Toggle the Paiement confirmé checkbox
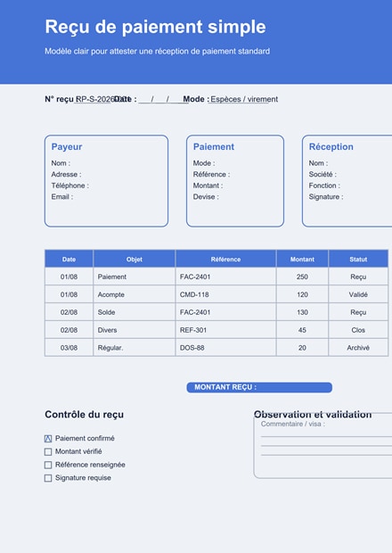392x553 pixels. tap(48, 438)
